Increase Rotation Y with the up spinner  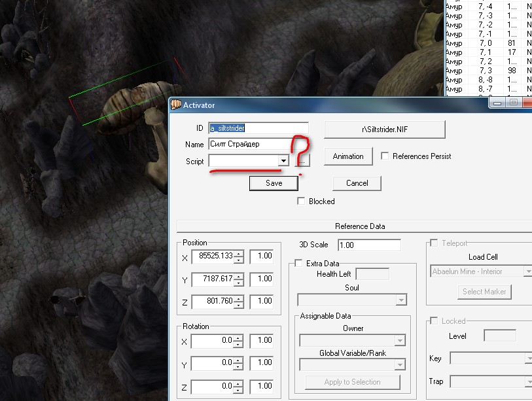(x=239, y=360)
